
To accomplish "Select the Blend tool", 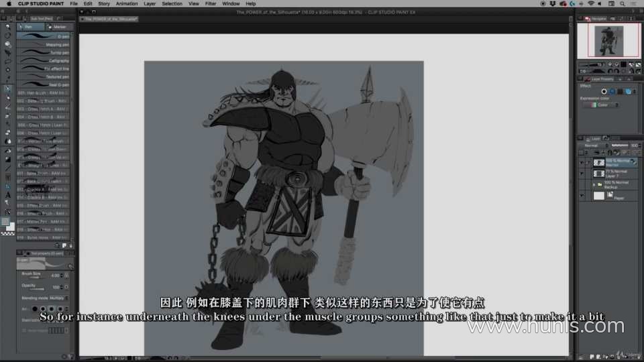I will point(7,141).
